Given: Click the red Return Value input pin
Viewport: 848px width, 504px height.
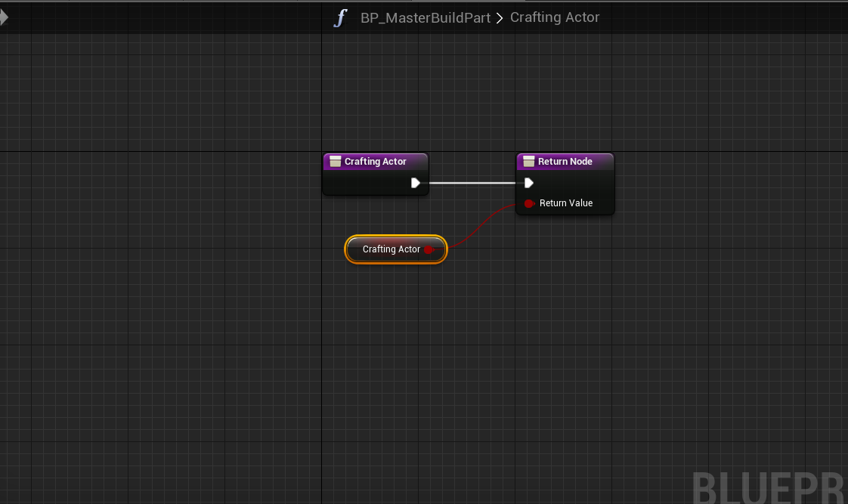Looking at the screenshot, I should [530, 203].
